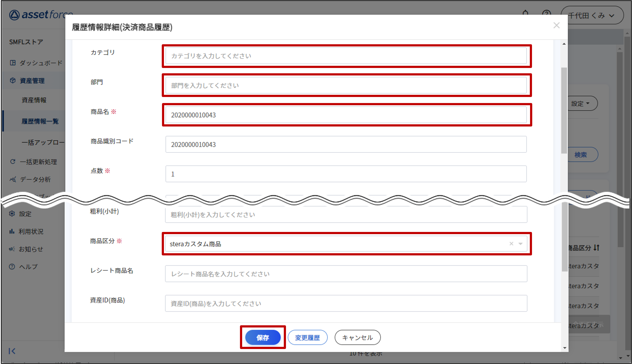
Task: Open 資産情報 in the sidebar
Action: 34,100
